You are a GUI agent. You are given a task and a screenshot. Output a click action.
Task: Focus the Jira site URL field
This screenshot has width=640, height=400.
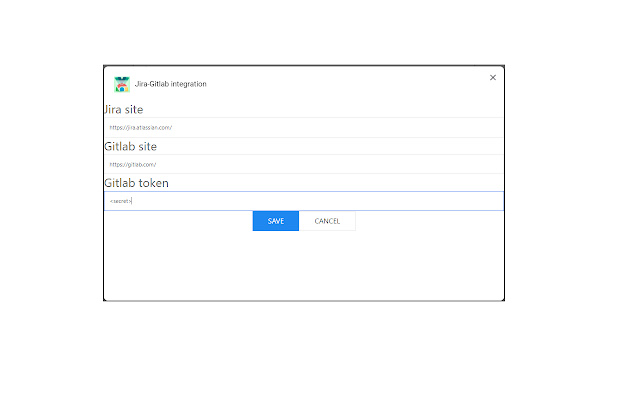(x=300, y=128)
